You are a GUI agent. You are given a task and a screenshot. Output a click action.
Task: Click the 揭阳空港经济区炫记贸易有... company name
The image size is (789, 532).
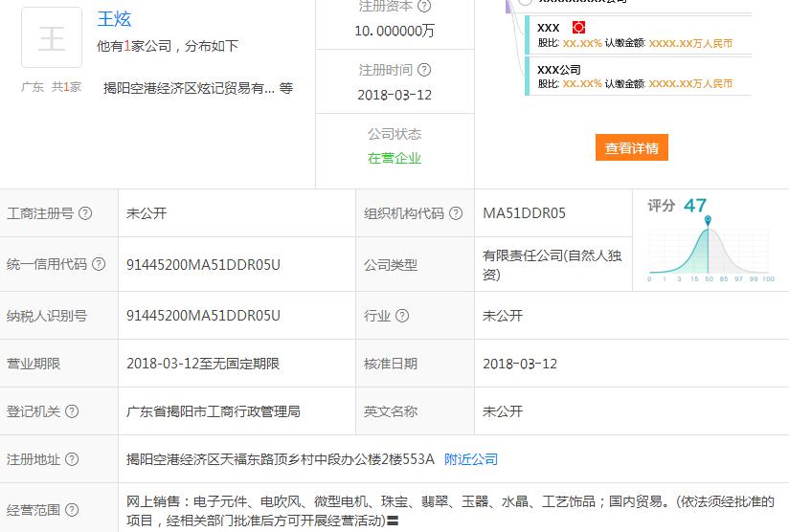[x=189, y=88]
